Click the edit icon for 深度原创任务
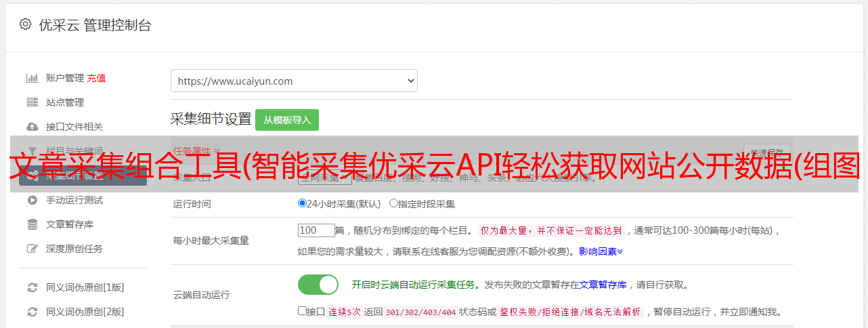 32,249
